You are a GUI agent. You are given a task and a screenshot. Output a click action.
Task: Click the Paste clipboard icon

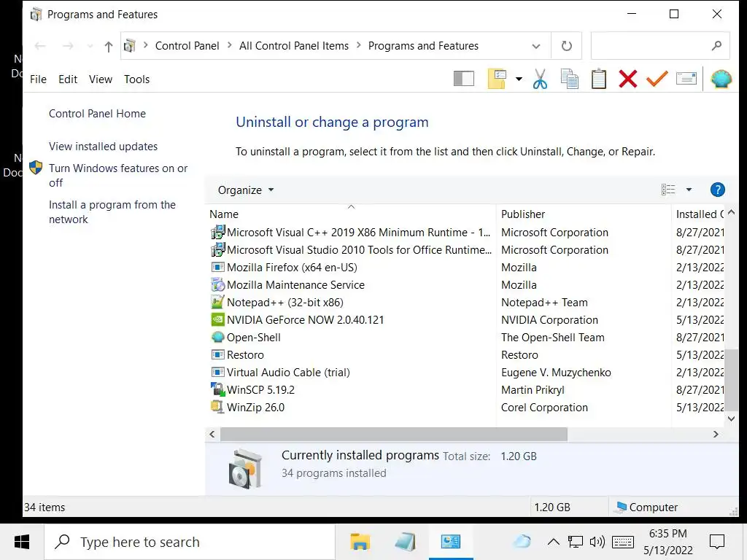click(598, 79)
